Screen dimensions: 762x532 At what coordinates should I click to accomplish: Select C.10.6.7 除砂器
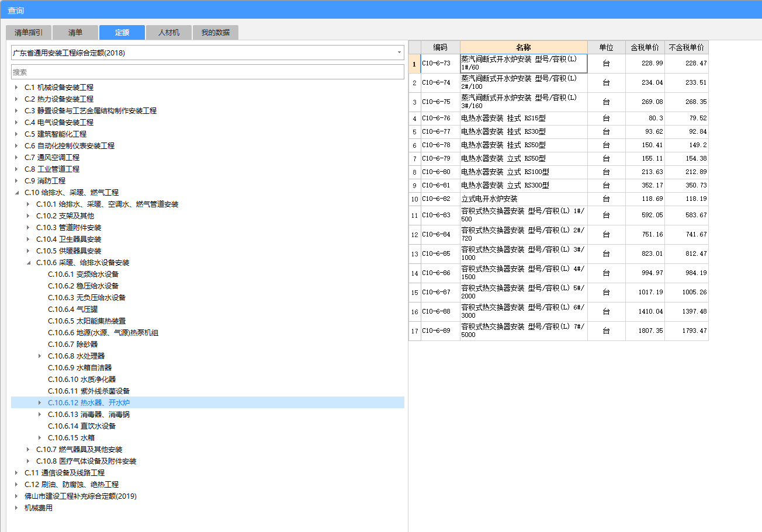(72, 345)
